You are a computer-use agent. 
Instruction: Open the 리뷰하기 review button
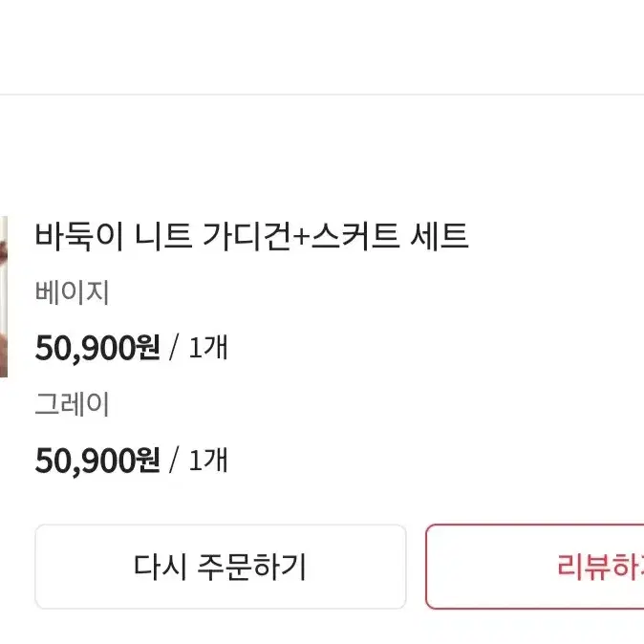point(535,567)
